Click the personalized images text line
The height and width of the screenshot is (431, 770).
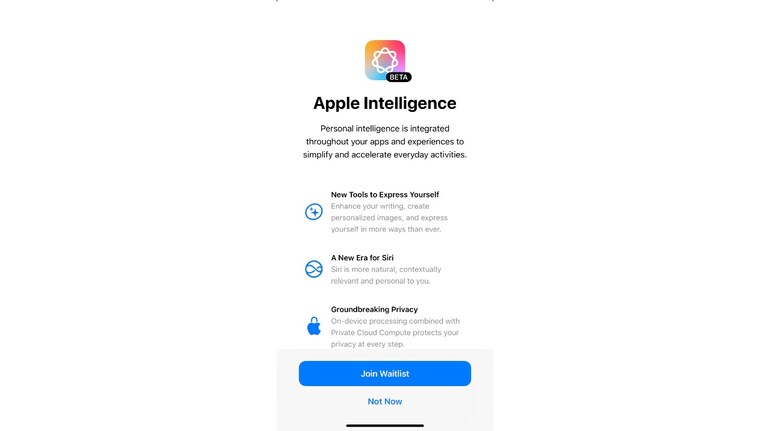click(x=389, y=217)
